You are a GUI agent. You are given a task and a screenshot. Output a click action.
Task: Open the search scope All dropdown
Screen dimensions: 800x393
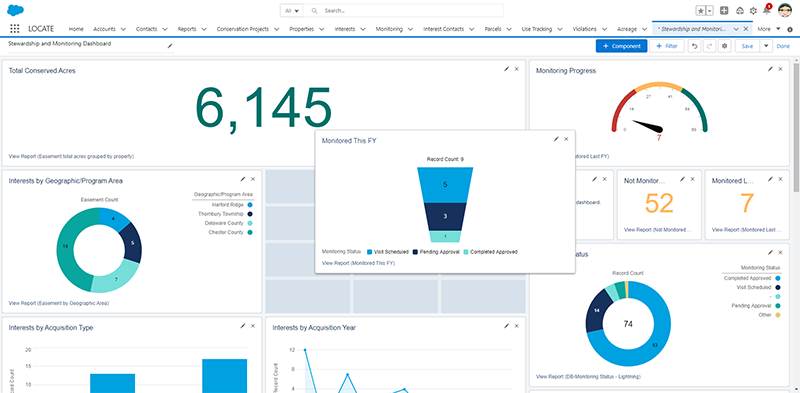292,11
